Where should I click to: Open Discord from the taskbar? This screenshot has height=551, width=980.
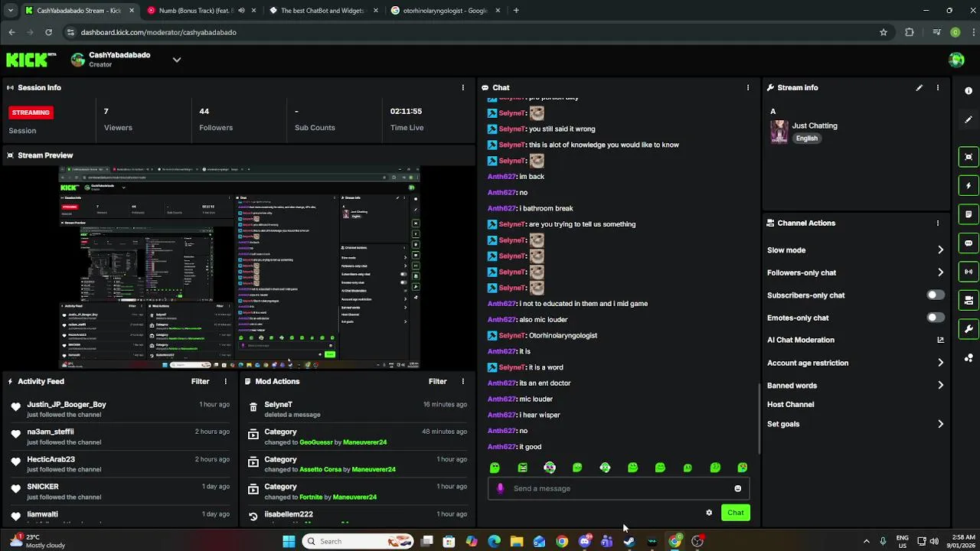click(585, 541)
